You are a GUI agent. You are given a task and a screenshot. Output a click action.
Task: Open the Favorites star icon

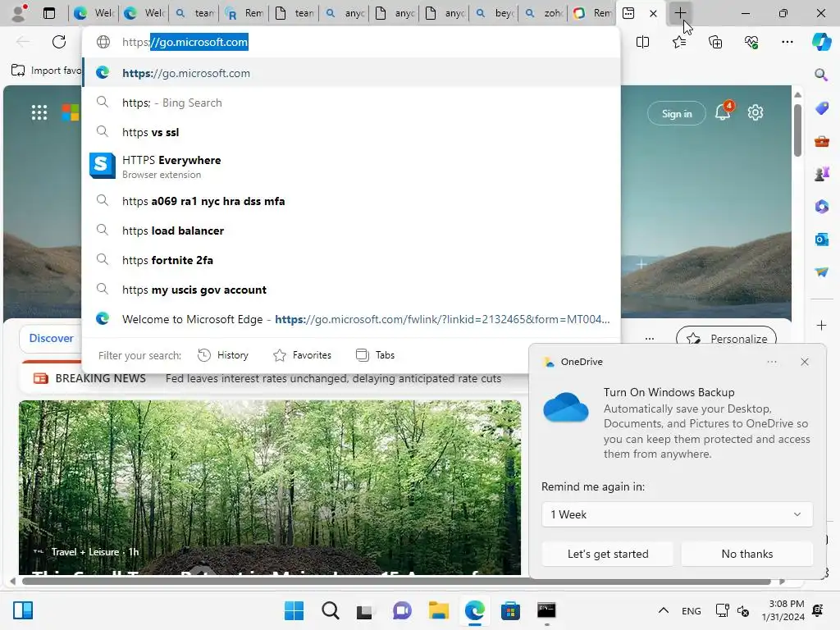pos(678,42)
